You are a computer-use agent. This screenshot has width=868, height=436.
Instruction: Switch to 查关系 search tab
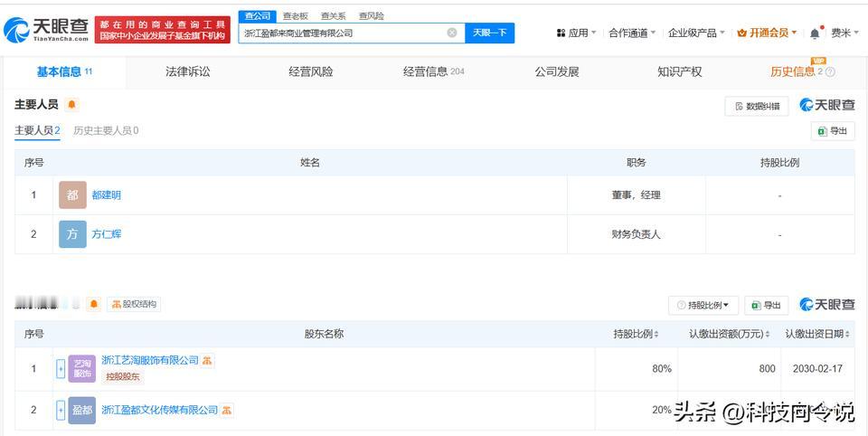(334, 16)
